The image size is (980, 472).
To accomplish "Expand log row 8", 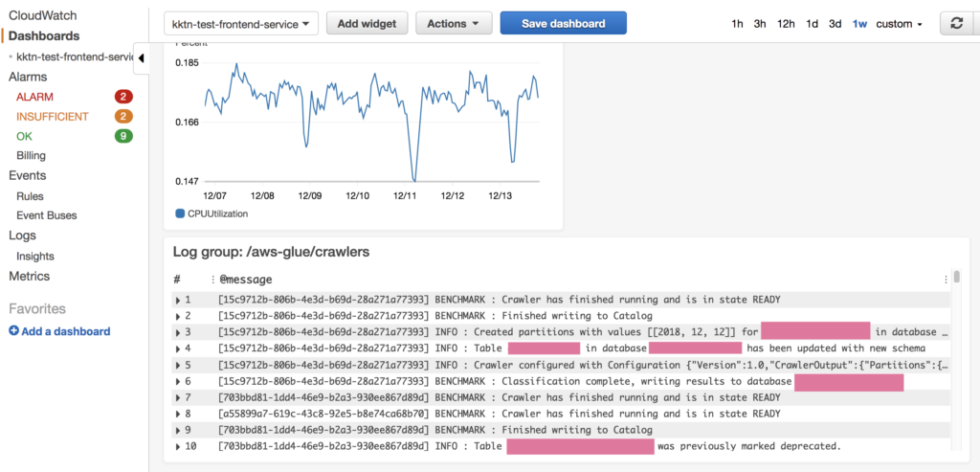I will (x=179, y=414).
